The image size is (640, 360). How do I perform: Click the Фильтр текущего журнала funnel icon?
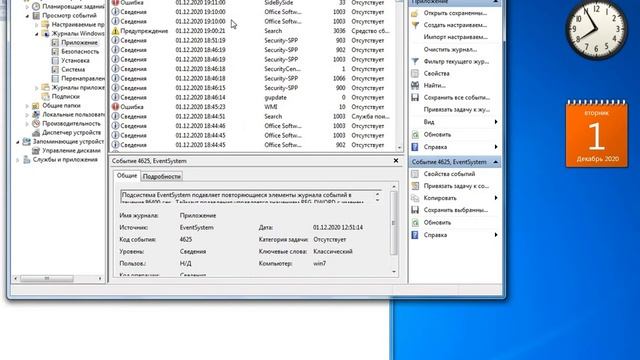(x=415, y=61)
